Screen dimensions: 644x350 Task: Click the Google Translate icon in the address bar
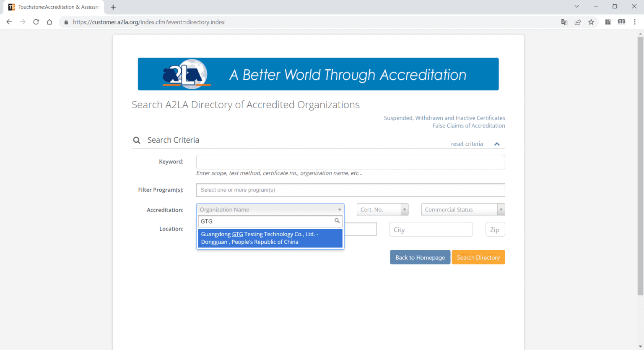(564, 22)
